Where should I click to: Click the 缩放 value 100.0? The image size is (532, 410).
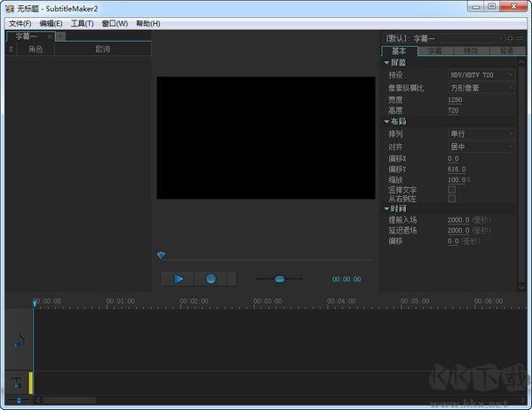[457, 180]
